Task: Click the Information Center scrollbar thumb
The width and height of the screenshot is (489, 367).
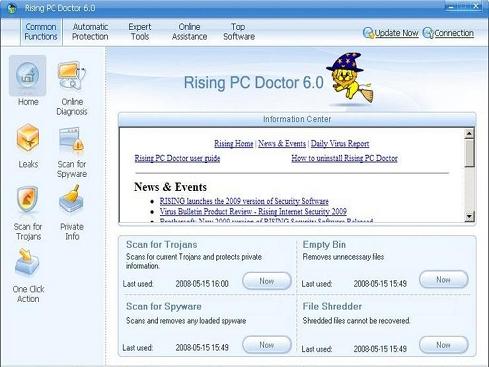Action: [x=469, y=153]
